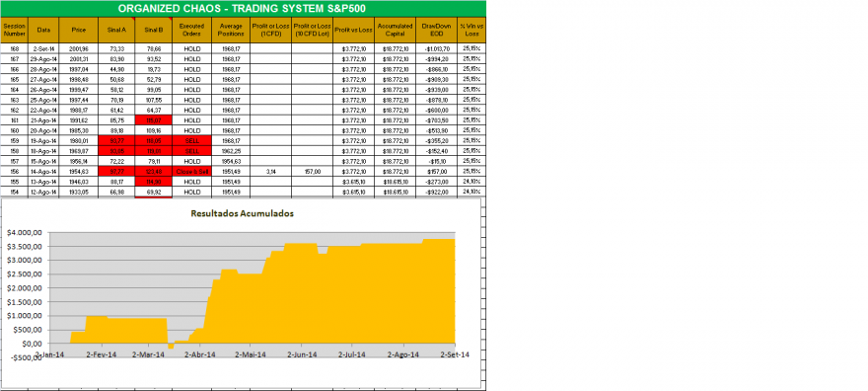Click the Sinal A value '44,90'

click(116, 69)
